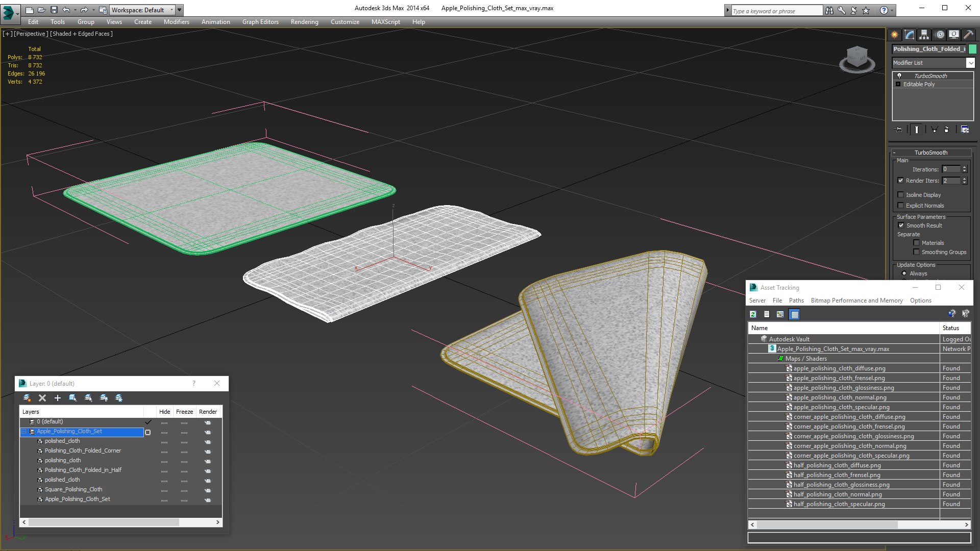Expand the Editable Poly stack entry
The width and height of the screenshot is (980, 551).
pyautogui.click(x=898, y=84)
